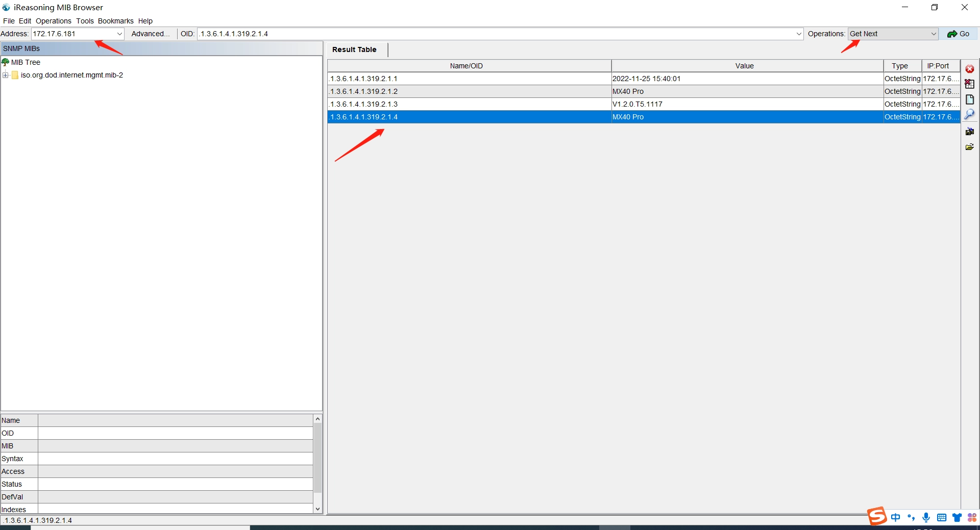The height and width of the screenshot is (530, 980).
Task: Click the properties panel scrollbar down arrow
Action: tap(317, 509)
